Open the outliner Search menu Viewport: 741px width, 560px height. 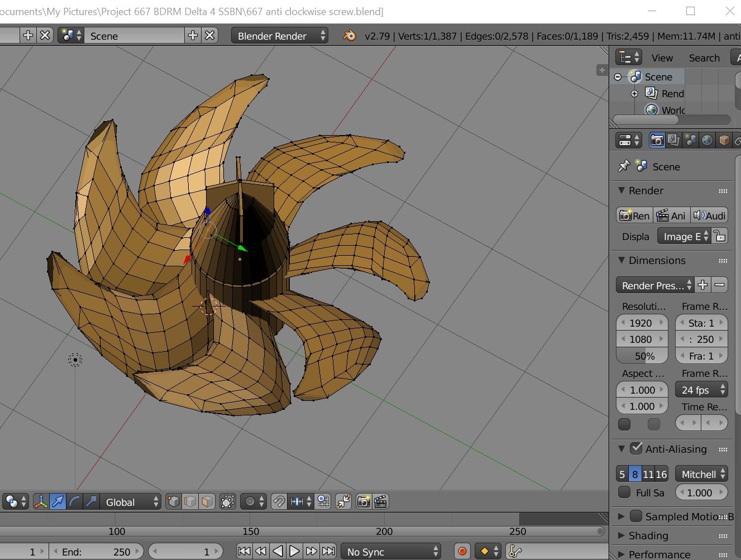(704, 58)
